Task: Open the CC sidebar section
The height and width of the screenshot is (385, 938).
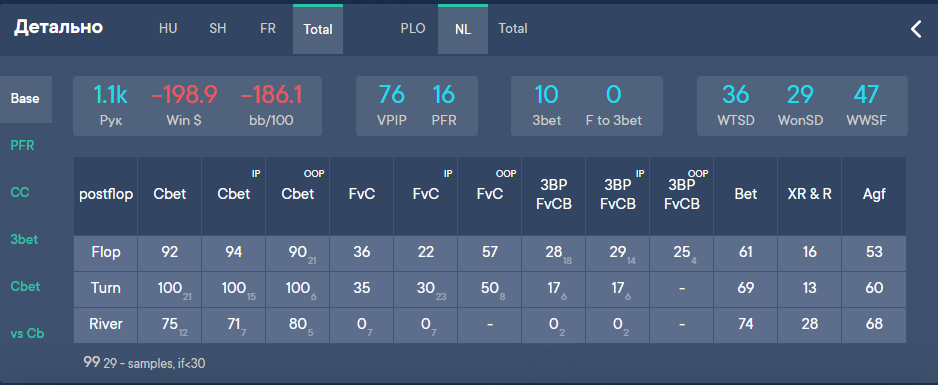Action: tap(20, 192)
